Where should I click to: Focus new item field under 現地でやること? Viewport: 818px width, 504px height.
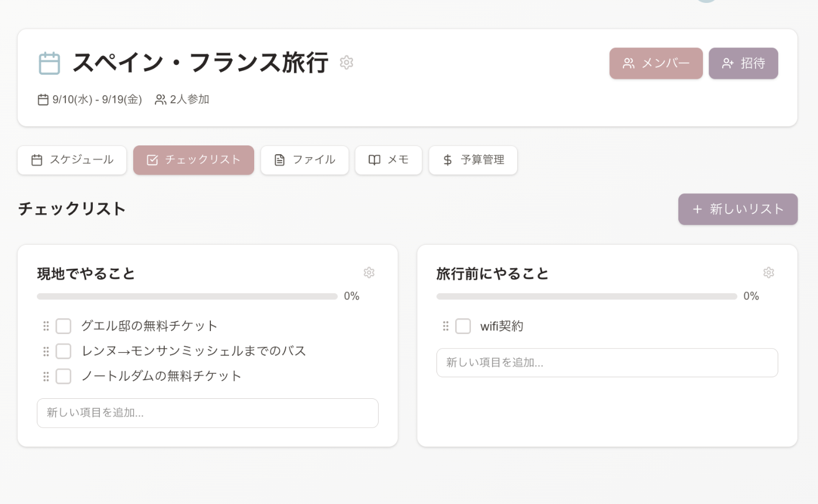207,413
